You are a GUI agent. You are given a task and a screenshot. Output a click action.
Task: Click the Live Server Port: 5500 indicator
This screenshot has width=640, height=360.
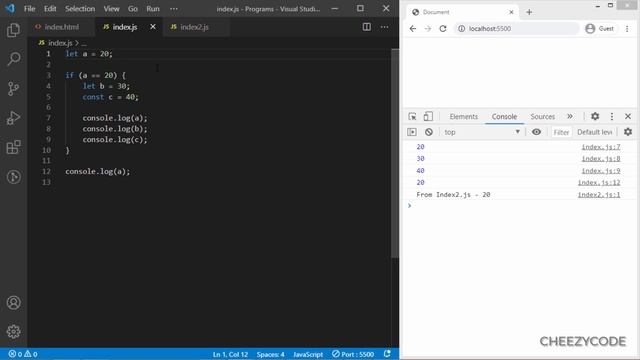[x=353, y=354]
